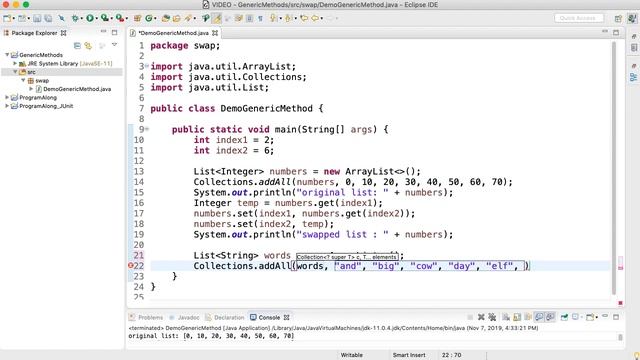The image size is (640, 360).
Task: Click the Open Task folder icon
Action: [176, 18]
